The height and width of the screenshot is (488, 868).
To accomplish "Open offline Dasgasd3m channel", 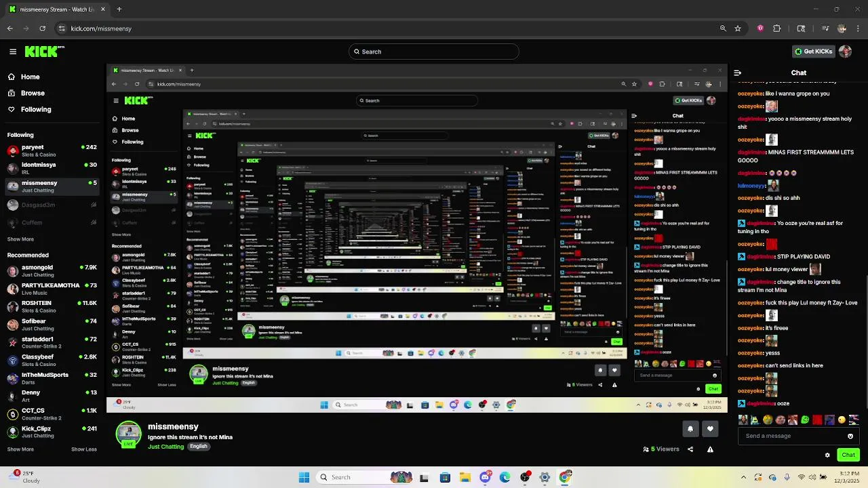I will click(52, 205).
